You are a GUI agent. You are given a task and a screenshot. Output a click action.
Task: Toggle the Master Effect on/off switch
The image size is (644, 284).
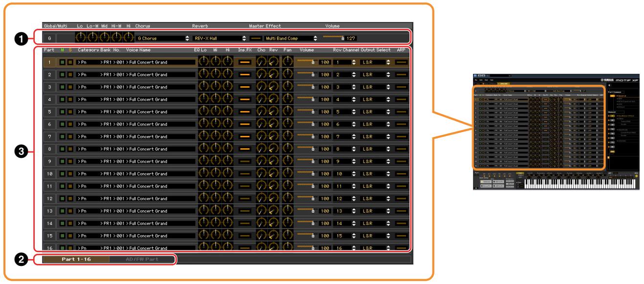point(256,38)
